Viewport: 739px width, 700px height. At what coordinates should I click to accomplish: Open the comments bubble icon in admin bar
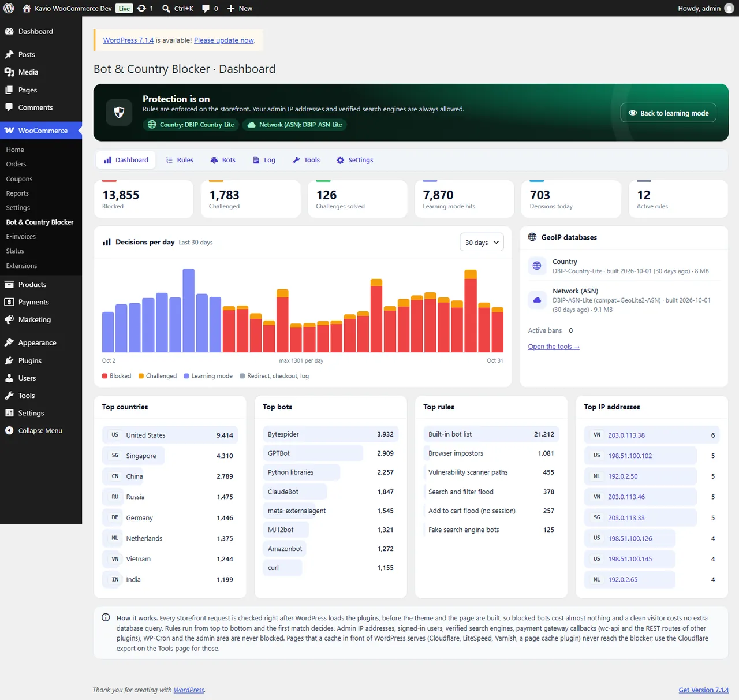[206, 8]
